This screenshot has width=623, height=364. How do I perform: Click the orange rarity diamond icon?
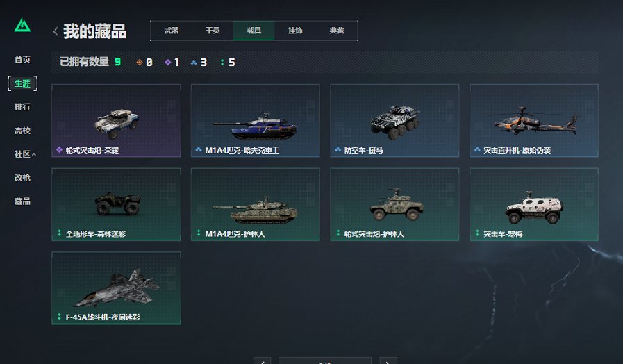(140, 62)
